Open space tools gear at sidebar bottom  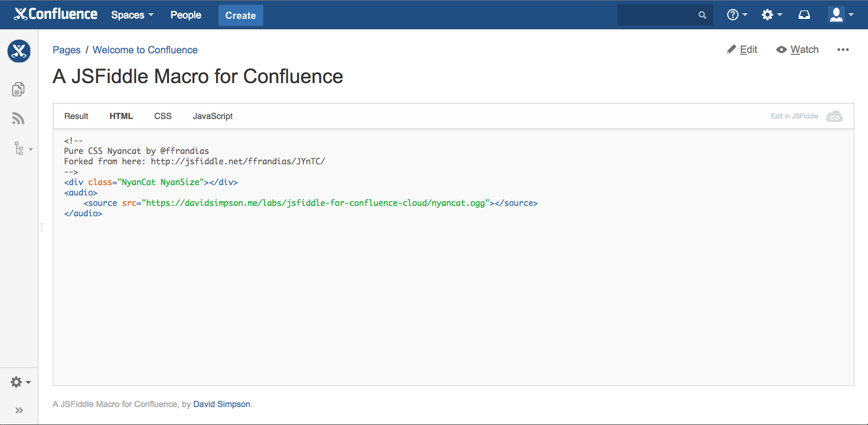(x=20, y=382)
